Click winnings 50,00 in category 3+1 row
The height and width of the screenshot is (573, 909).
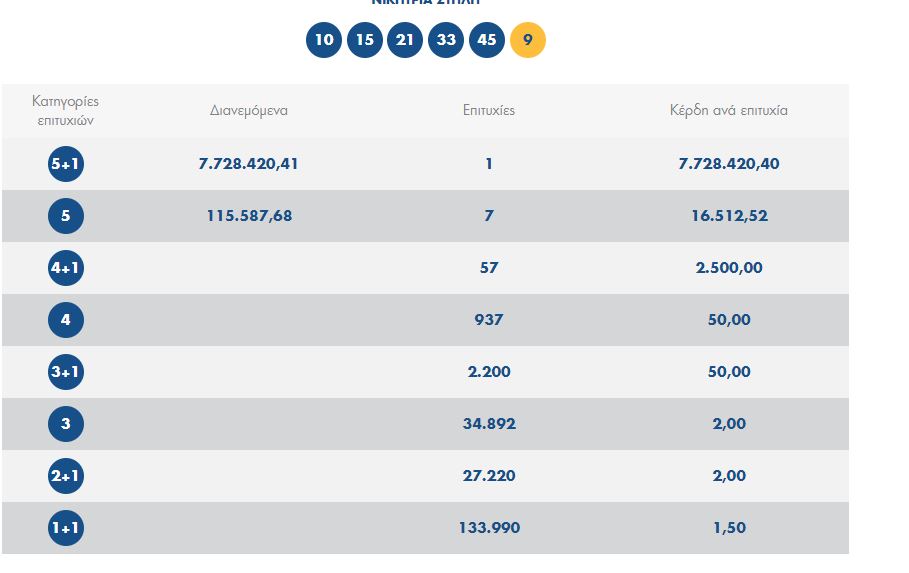[x=729, y=372]
